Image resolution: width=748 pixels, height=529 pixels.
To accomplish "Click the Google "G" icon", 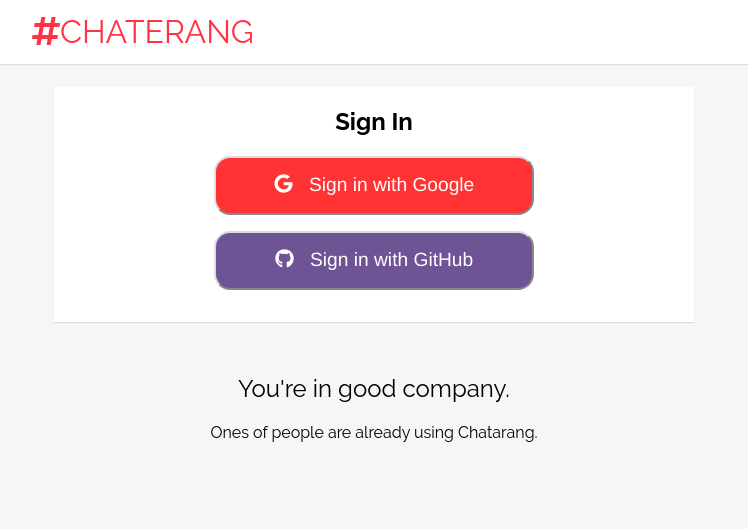I will [x=284, y=184].
